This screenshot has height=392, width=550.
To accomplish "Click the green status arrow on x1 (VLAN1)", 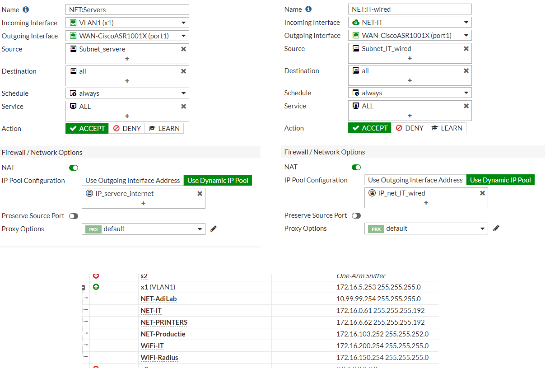I will coord(96,286).
